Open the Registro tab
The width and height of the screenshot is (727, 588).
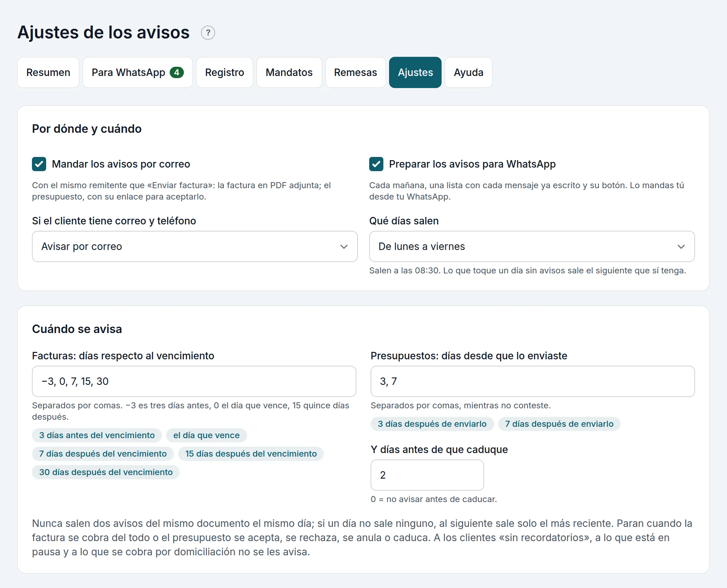pos(225,72)
